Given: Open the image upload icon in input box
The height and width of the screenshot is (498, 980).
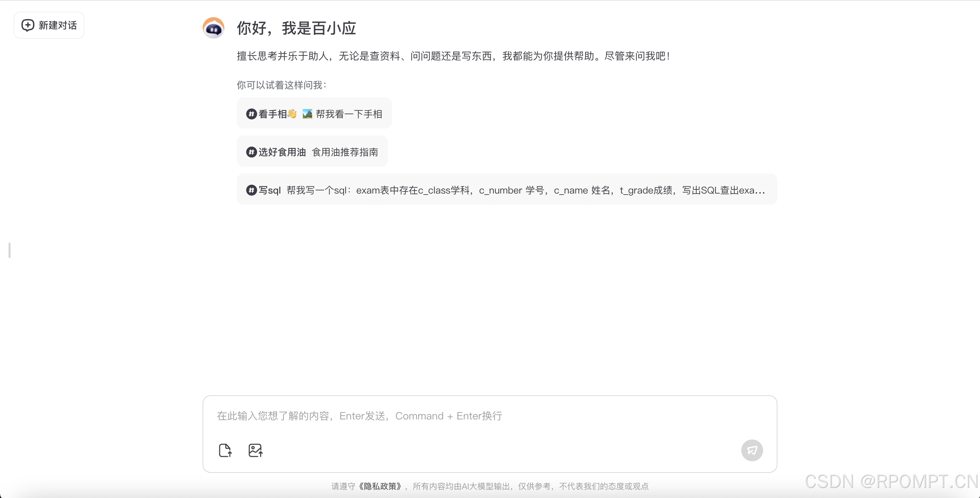Looking at the screenshot, I should 255,450.
